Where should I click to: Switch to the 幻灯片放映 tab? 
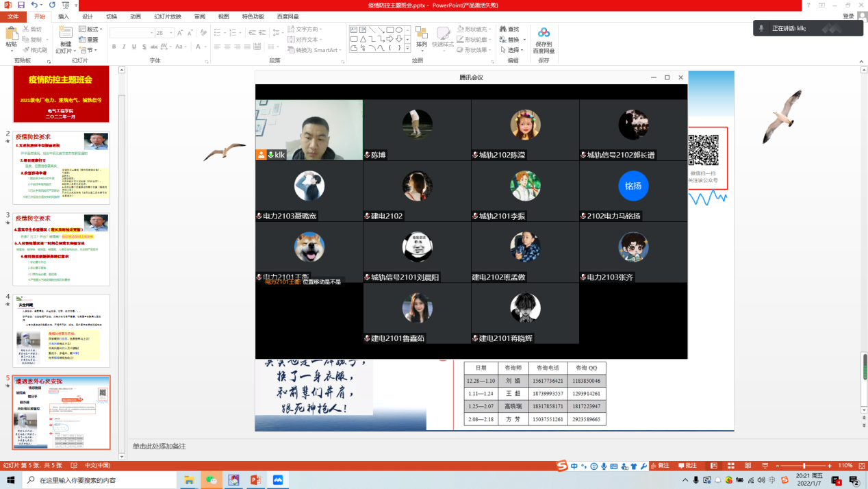point(168,16)
